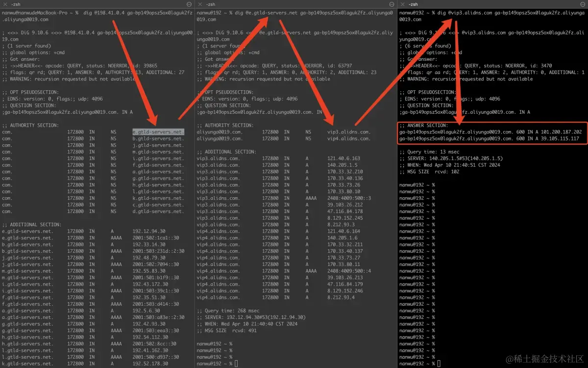588x368 pixels.
Task: Click the circled minus icon in the @e.gtld-servers.net pane
Action: pos(392,4)
